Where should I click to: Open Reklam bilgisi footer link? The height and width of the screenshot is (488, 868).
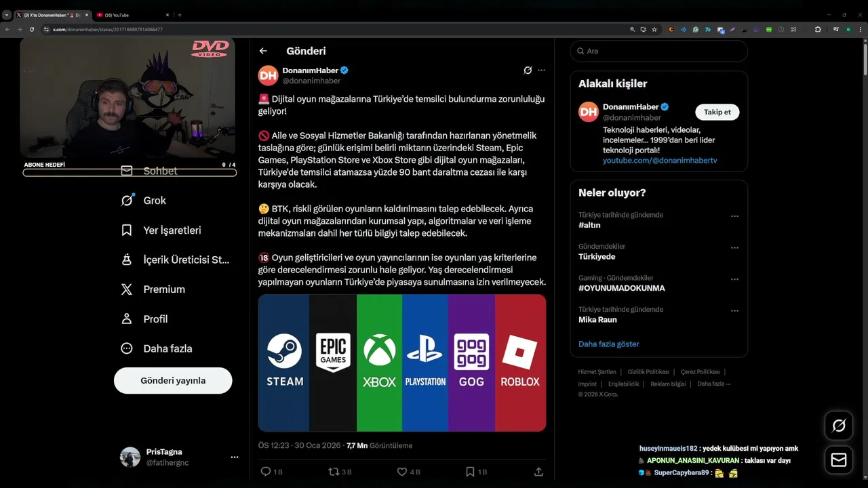click(x=668, y=384)
